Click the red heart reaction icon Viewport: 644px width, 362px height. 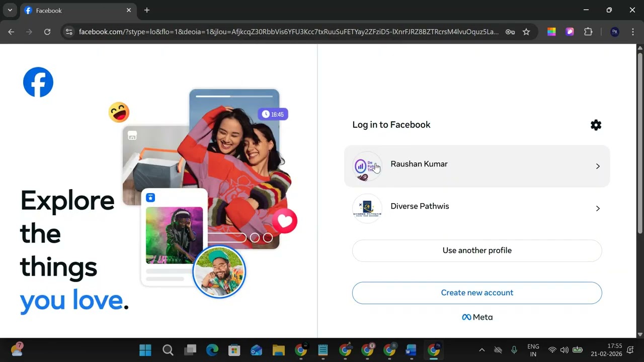pos(285,221)
